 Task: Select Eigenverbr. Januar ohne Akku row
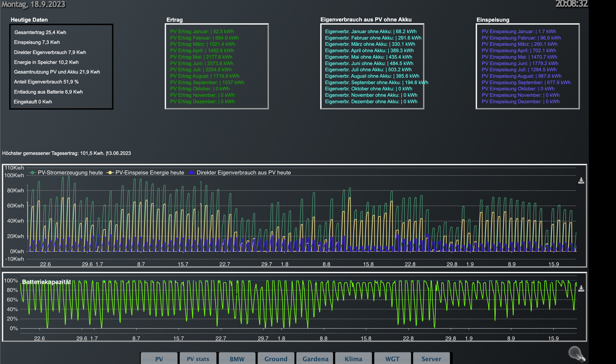[371, 31]
